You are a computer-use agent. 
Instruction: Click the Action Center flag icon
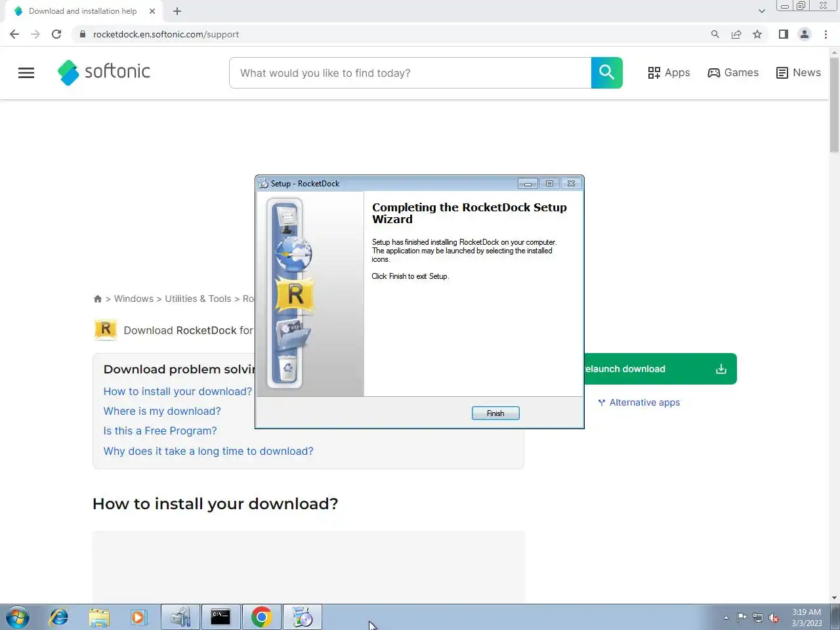pos(742,618)
